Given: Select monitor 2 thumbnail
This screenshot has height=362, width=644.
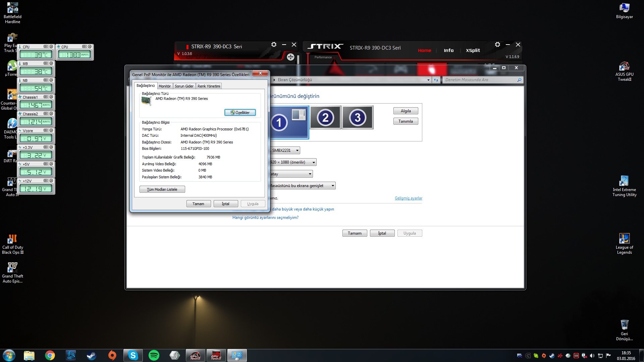Looking at the screenshot, I should (325, 118).
